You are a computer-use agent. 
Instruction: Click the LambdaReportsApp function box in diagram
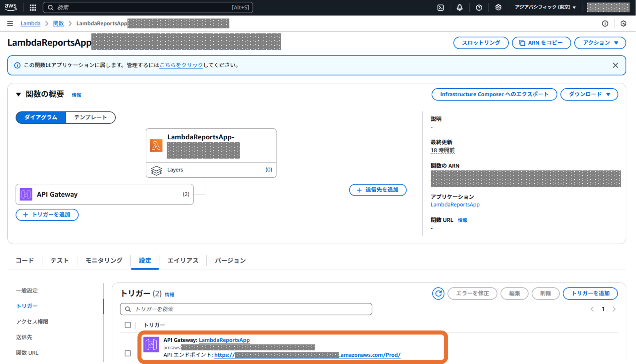click(211, 145)
